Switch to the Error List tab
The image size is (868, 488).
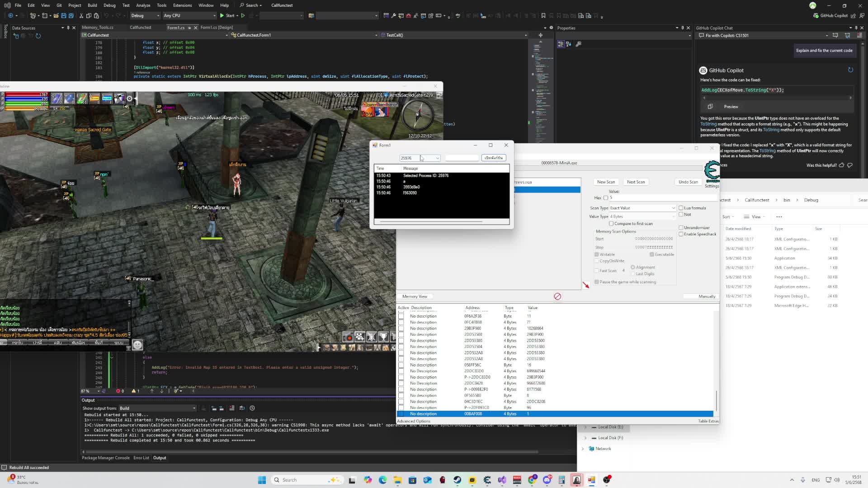pos(141,458)
